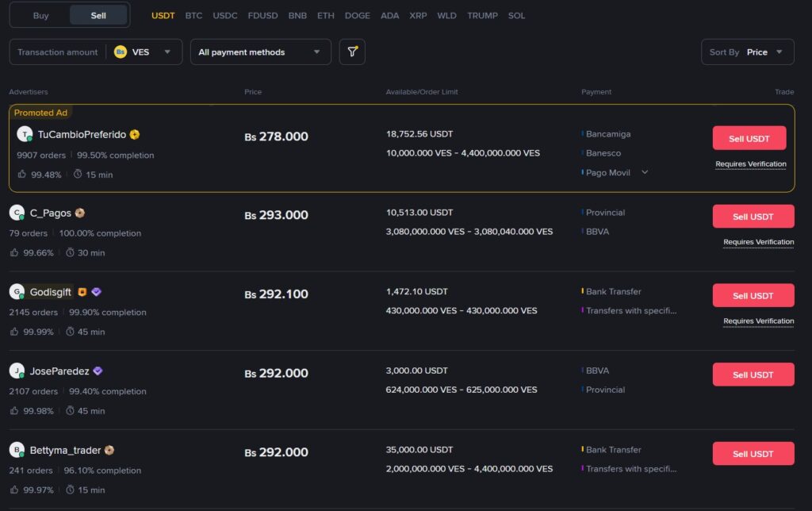The image size is (812, 511).
Task: Click the Transaction amount input field
Action: 58,52
